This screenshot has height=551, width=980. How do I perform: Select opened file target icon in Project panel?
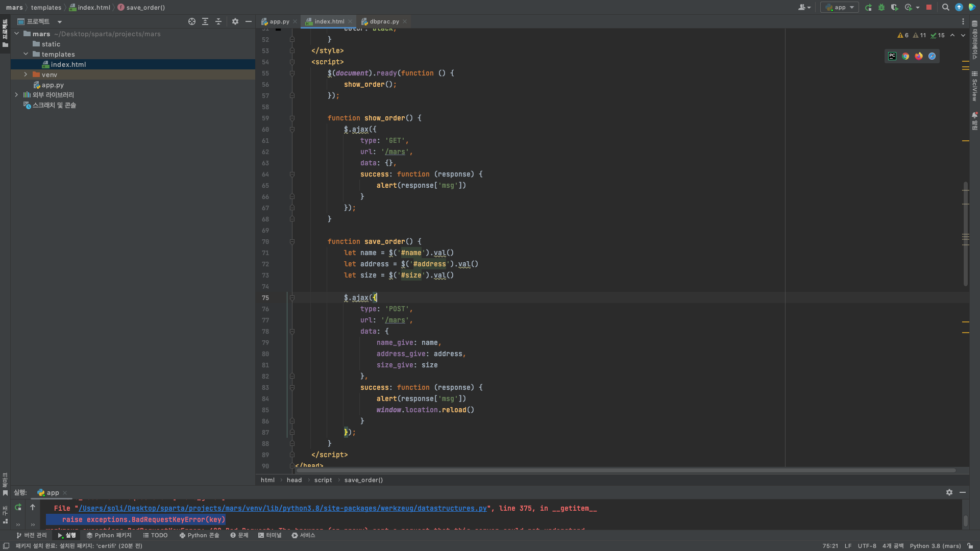192,21
